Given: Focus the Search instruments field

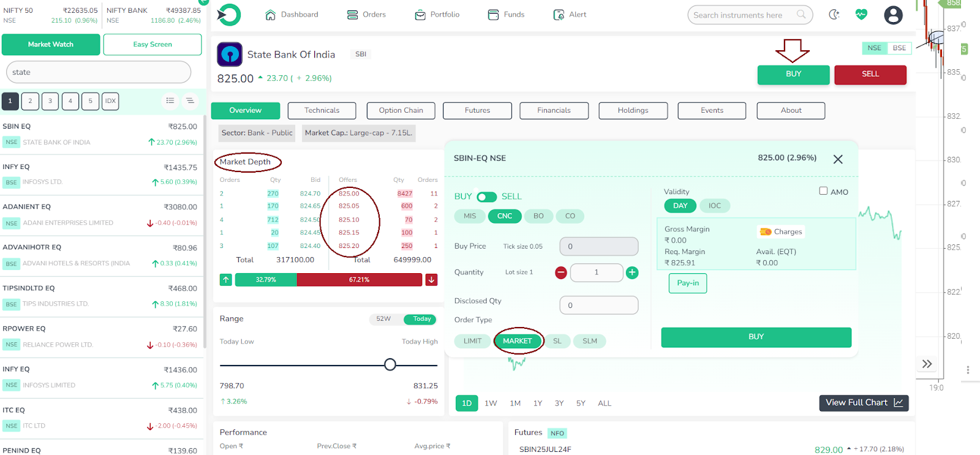Looking at the screenshot, I should point(750,15).
